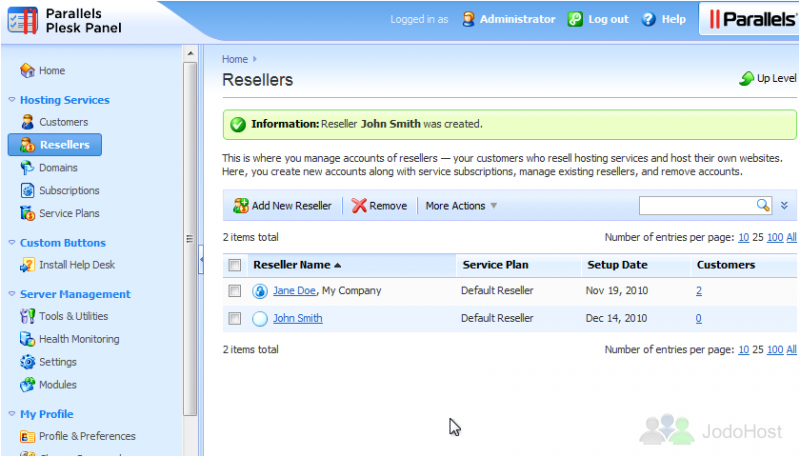Click the Help question mark icon
Screen dimensions: 800x457
tap(648, 19)
